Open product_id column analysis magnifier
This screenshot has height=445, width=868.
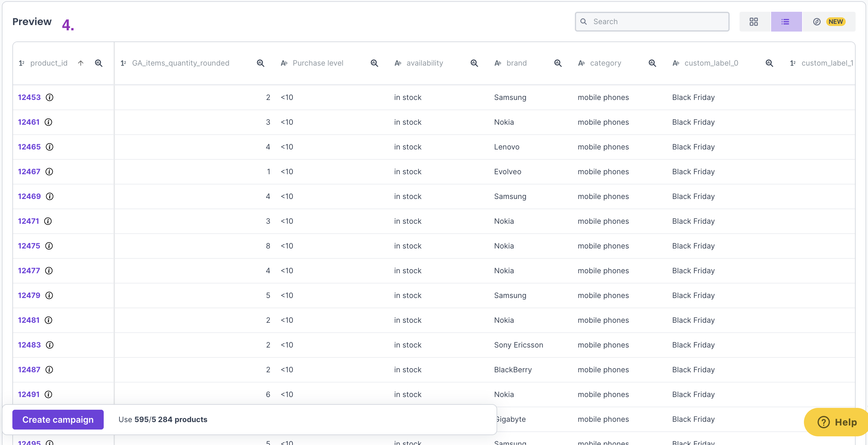[x=99, y=63]
